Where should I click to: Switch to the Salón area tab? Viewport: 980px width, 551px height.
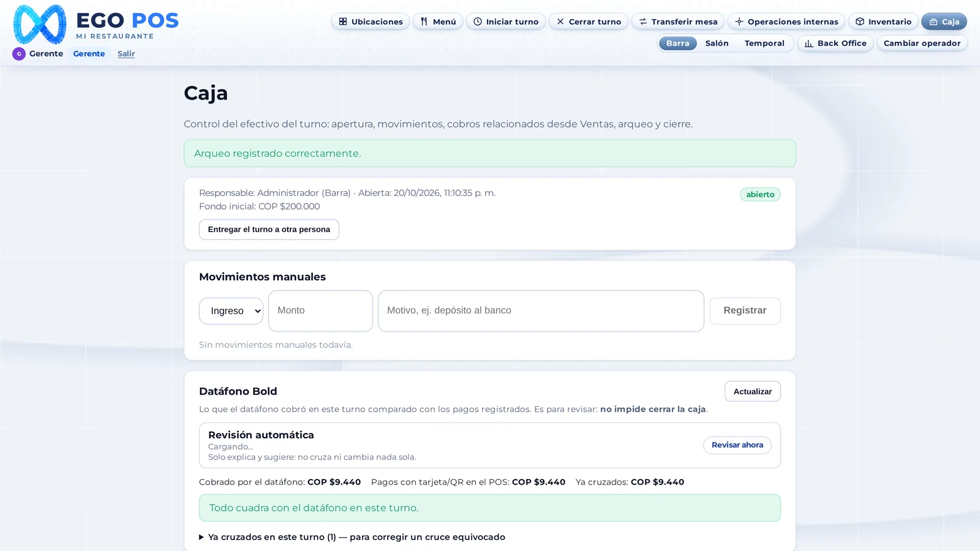[x=717, y=43]
